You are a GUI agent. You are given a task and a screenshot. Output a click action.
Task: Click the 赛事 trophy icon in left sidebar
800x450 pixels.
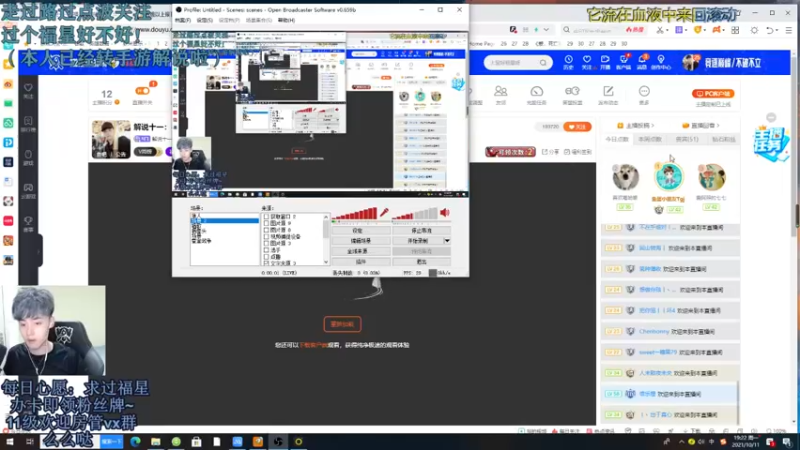tap(28, 223)
